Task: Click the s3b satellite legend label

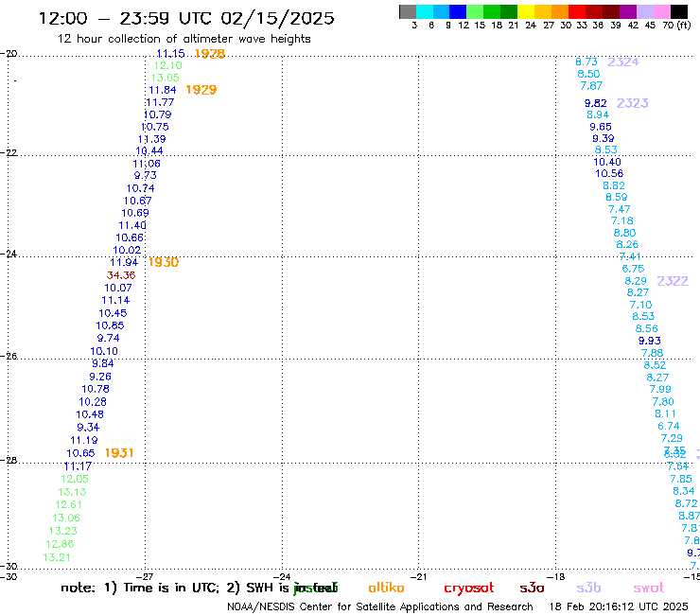Action: [588, 588]
